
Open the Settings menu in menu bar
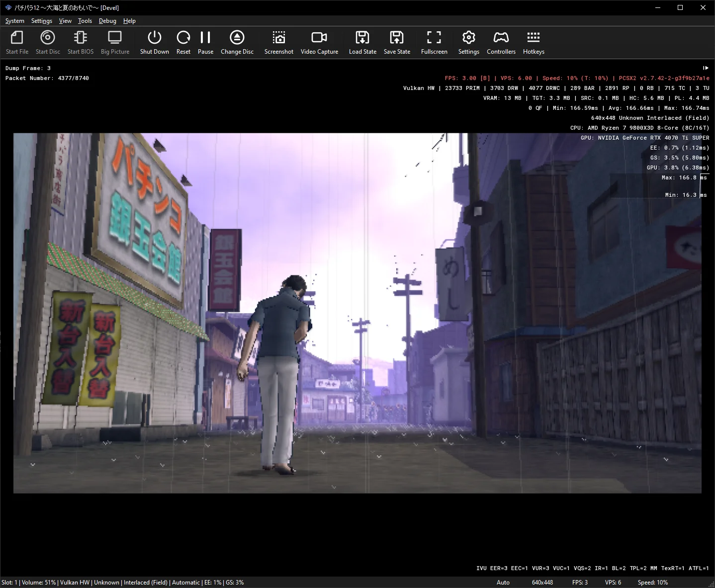coord(42,21)
